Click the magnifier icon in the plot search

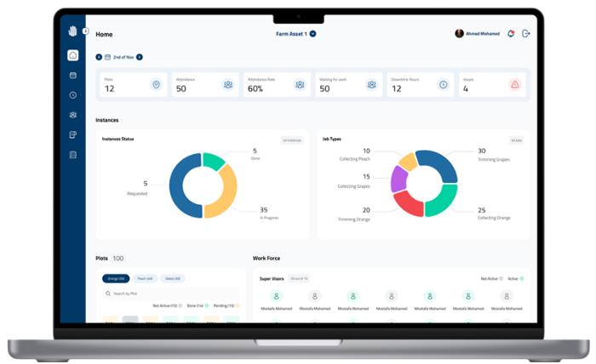(x=108, y=293)
